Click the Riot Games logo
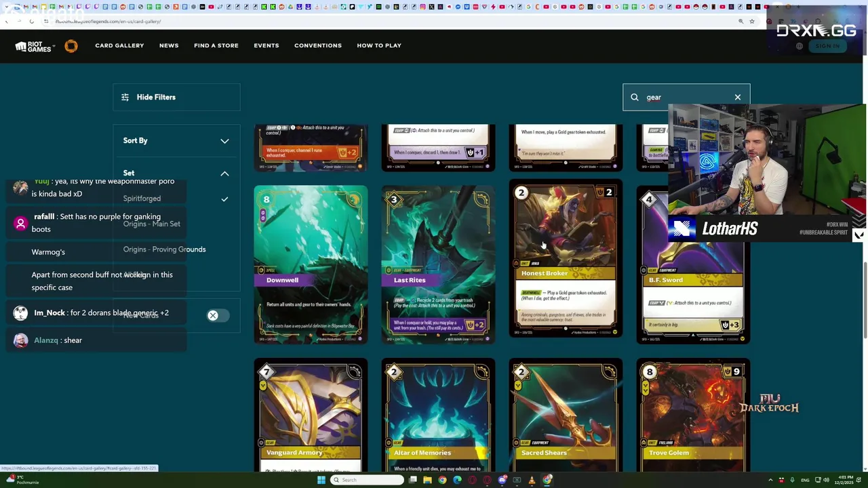Screen dimensions: 868x488 [33, 46]
